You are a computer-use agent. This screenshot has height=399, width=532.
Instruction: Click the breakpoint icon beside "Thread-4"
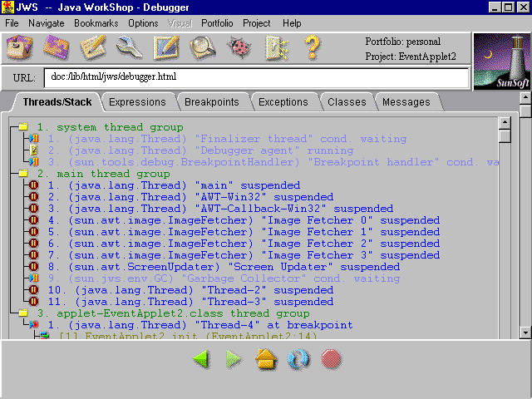coord(33,325)
